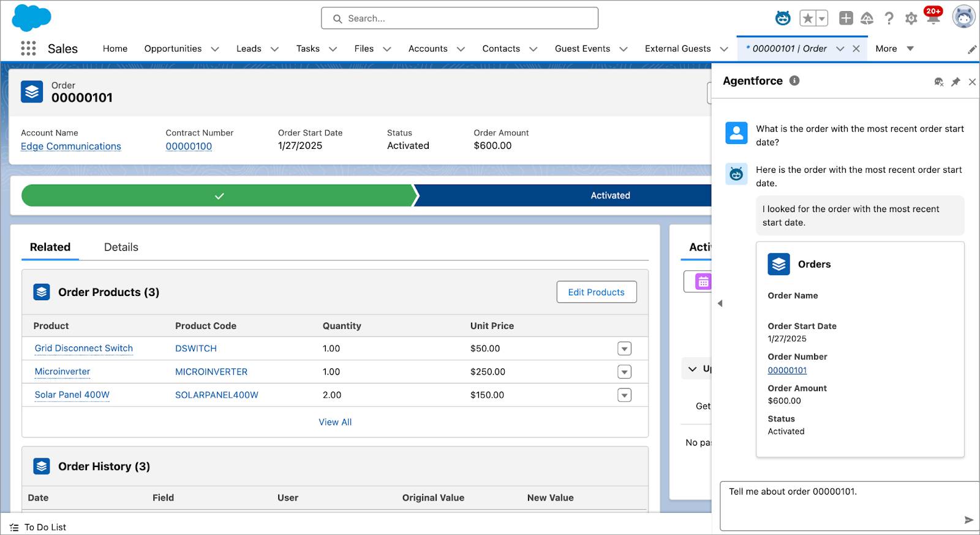Expand the Leads nav dropdown chevron

(x=274, y=49)
